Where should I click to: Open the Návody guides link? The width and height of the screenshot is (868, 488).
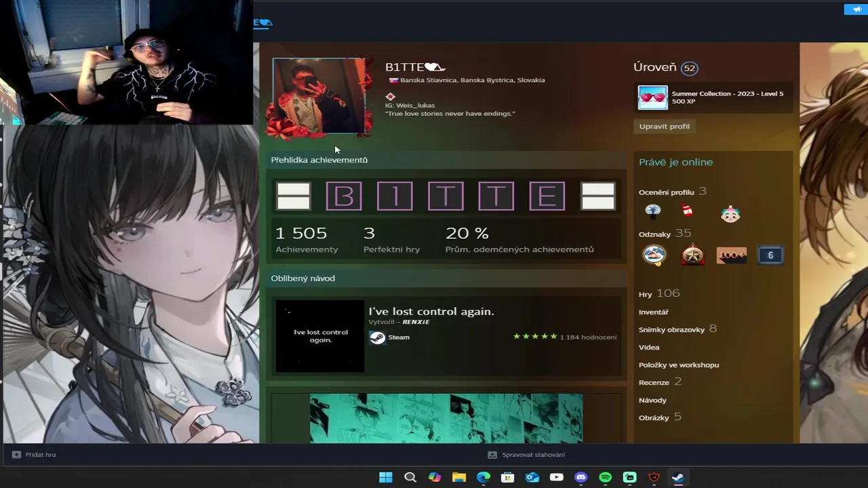point(652,400)
